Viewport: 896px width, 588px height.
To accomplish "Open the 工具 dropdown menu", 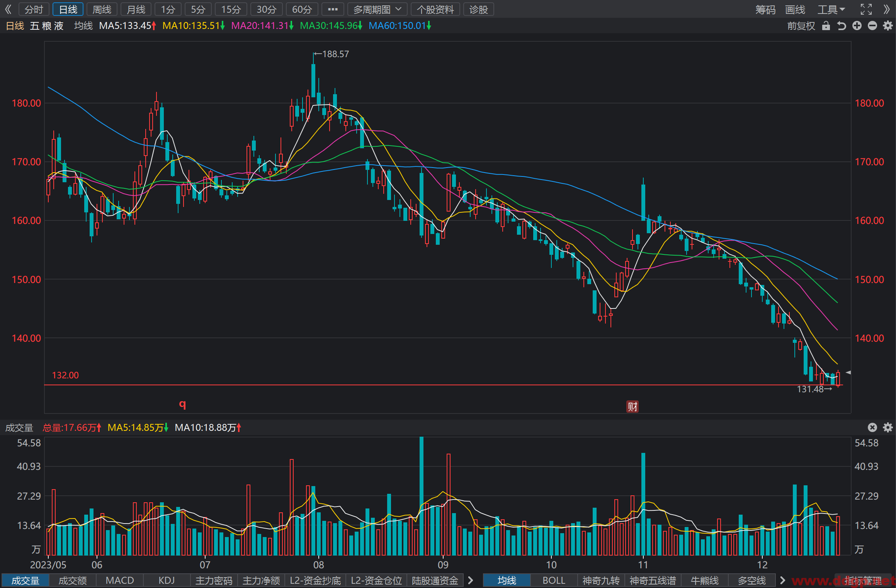I will coord(831,9).
